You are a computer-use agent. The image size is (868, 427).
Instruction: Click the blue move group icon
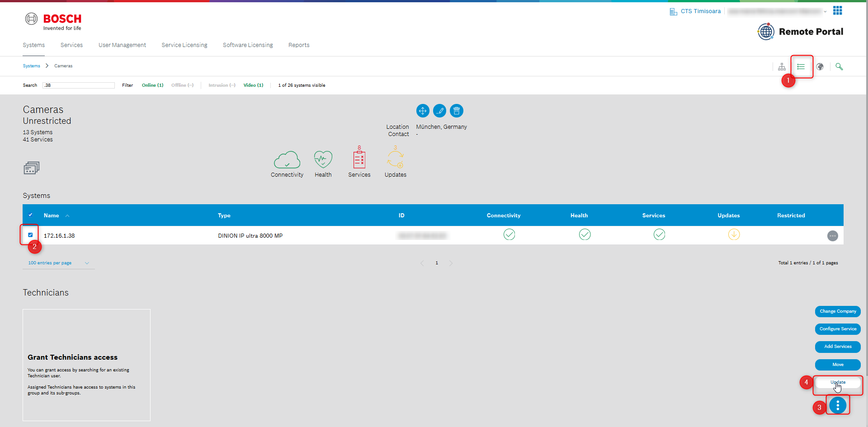click(x=422, y=111)
